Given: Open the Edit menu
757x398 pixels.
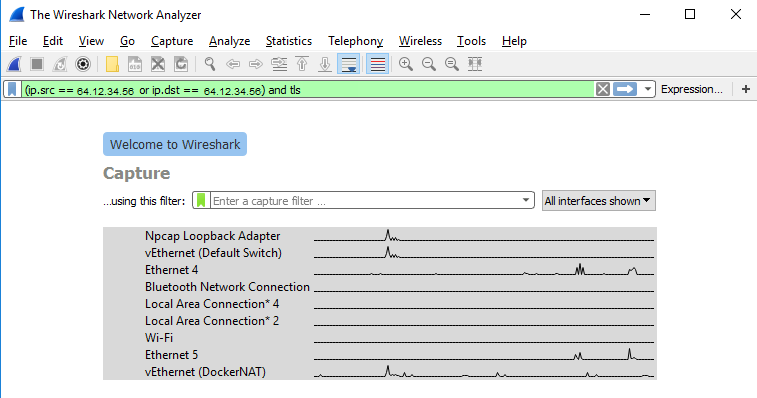Looking at the screenshot, I should coord(53,41).
